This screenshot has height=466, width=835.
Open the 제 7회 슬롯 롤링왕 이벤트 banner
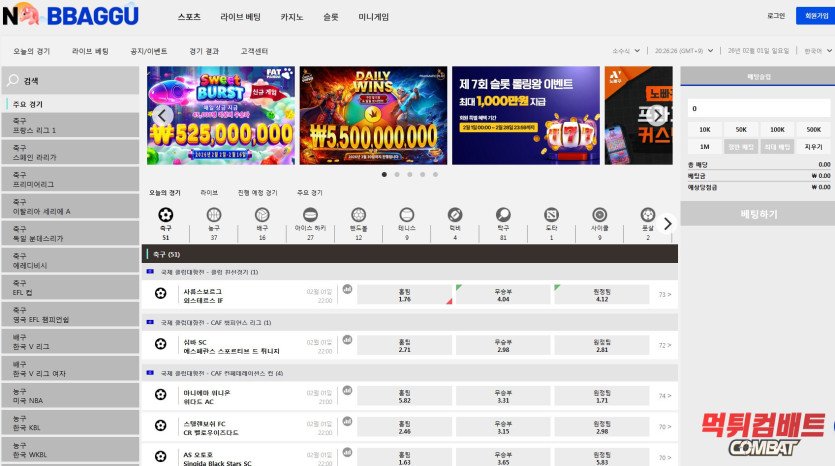[x=526, y=115]
